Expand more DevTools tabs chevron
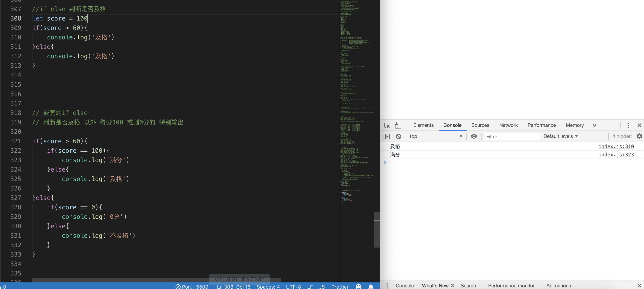This screenshot has width=644, height=289. pos(594,125)
